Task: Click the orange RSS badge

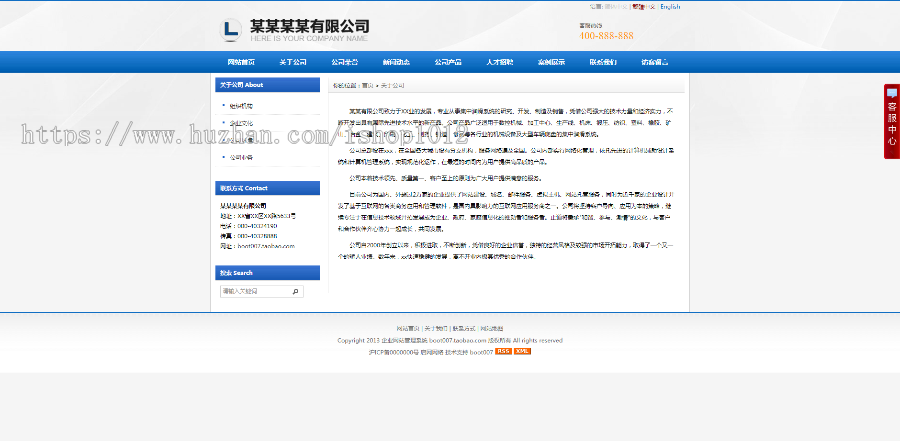Action: point(503,351)
